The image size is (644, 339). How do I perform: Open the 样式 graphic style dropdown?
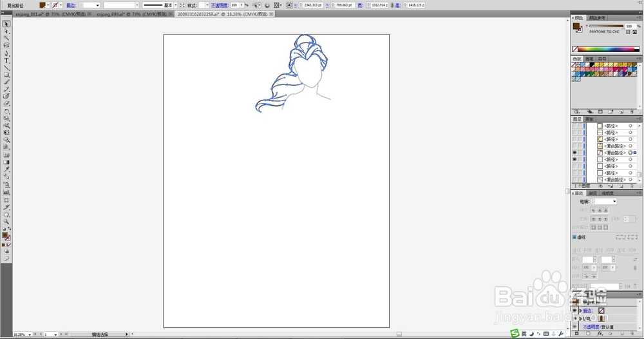pyautogui.click(x=207, y=5)
